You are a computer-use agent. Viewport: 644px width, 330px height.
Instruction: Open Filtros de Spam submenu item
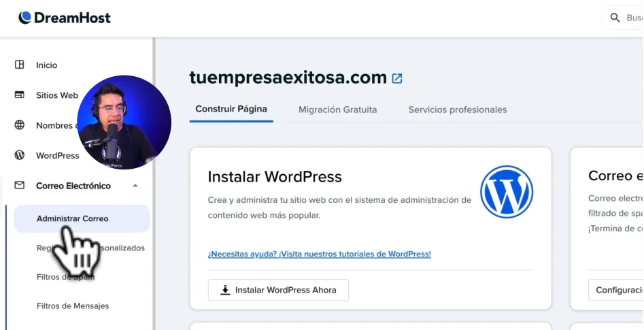pyautogui.click(x=66, y=277)
